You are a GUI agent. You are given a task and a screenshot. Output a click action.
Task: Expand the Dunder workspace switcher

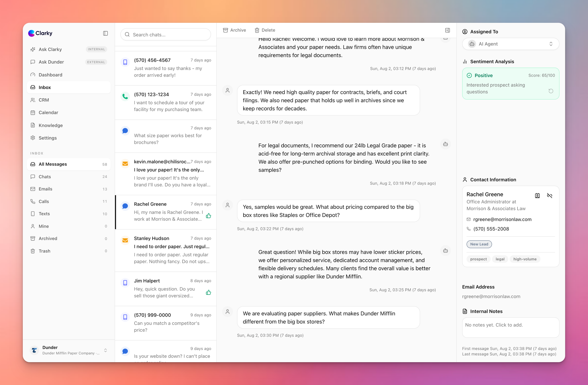pos(106,350)
